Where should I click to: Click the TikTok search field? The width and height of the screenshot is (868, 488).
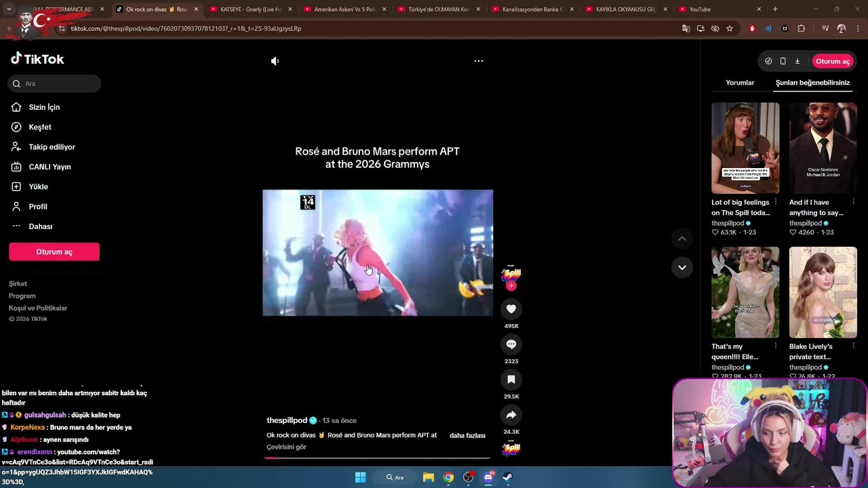pyautogui.click(x=55, y=83)
